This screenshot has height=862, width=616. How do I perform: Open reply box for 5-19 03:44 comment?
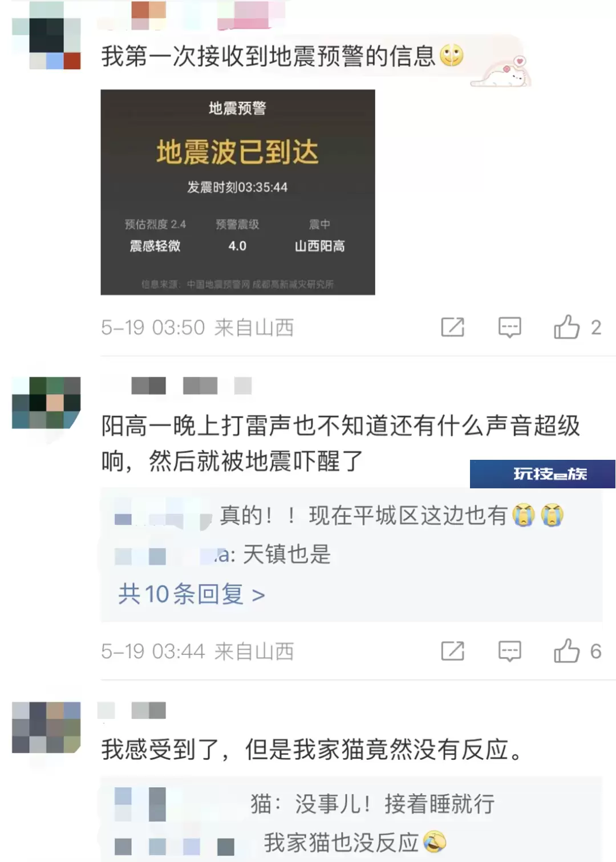509,651
